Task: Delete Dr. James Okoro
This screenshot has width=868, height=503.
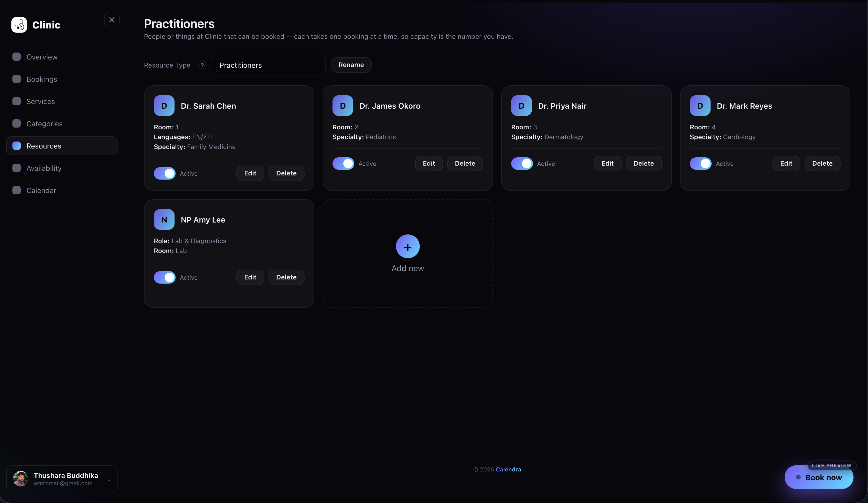Action: 465,164
